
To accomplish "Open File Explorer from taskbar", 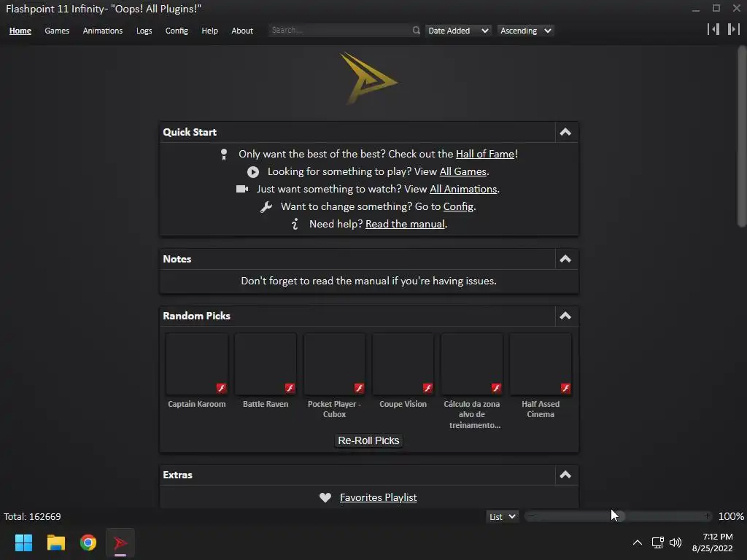I will point(55,542).
